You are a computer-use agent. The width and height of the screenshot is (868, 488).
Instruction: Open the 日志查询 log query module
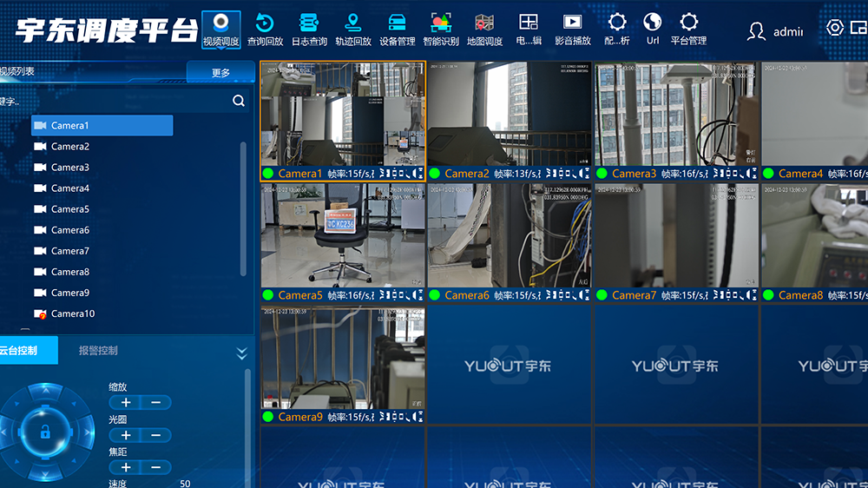(x=308, y=29)
